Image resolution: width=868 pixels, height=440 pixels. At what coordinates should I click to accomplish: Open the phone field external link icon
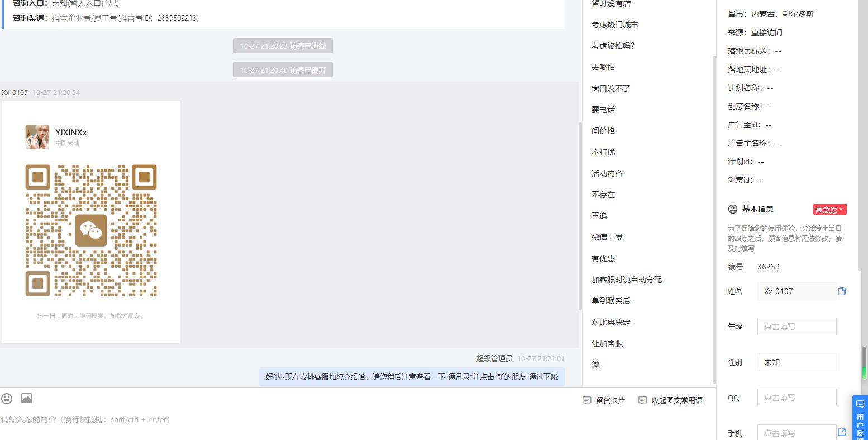[x=842, y=432]
